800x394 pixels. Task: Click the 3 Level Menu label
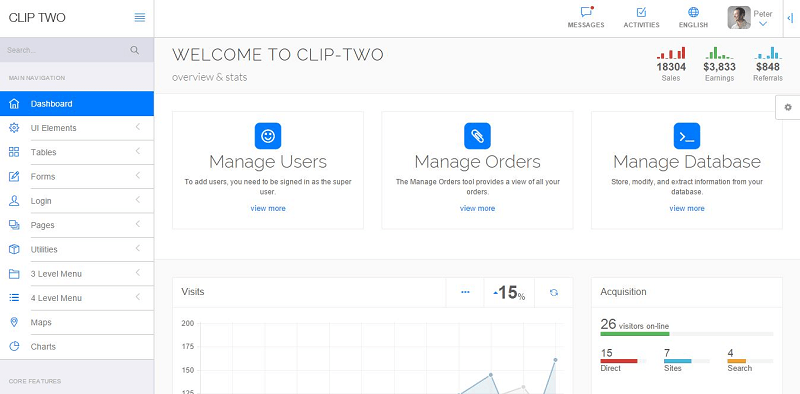tap(56, 274)
